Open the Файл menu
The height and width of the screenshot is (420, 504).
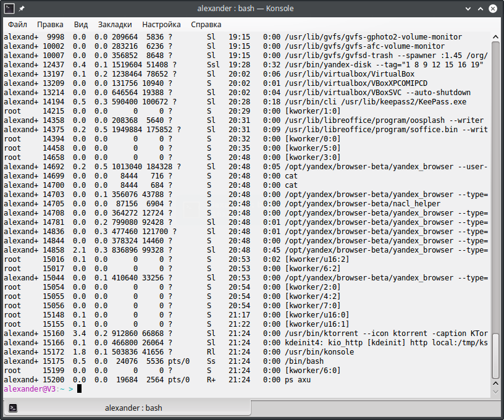pyautogui.click(x=17, y=24)
